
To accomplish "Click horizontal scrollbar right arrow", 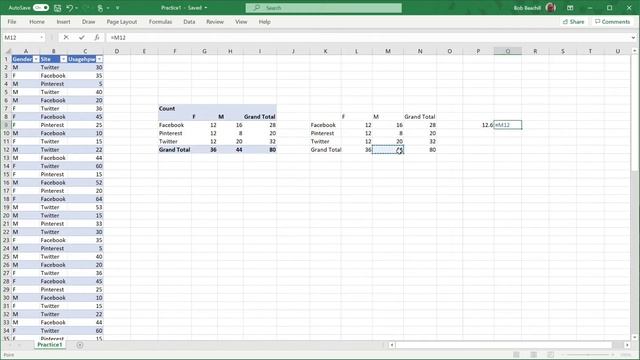I will click(x=627, y=345).
